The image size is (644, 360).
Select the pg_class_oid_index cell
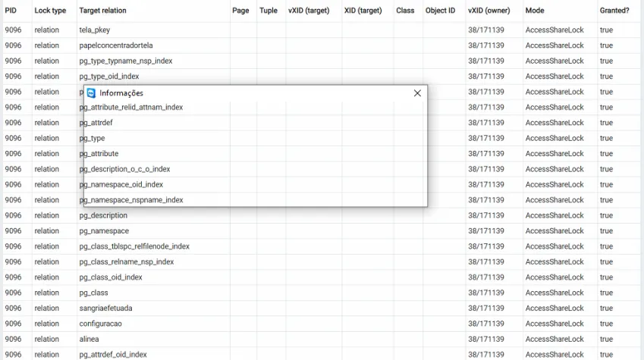click(x=153, y=277)
